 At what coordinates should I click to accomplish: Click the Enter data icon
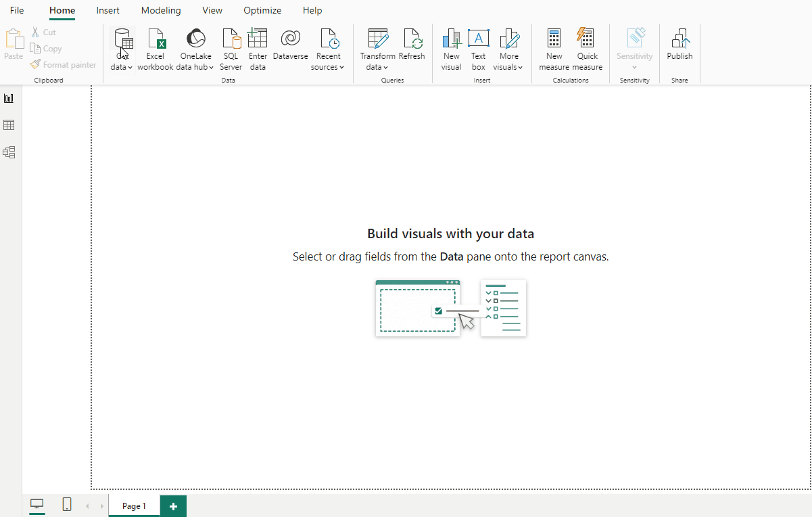(258, 39)
